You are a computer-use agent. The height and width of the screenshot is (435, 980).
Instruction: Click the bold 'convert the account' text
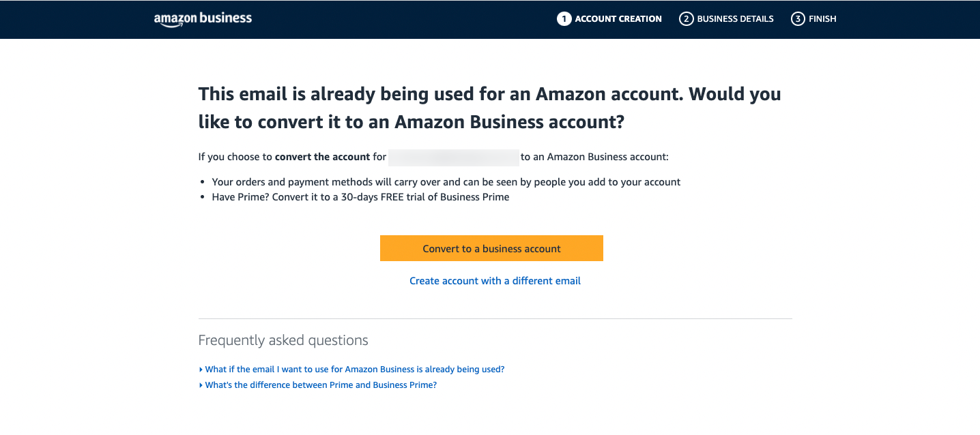(x=322, y=157)
